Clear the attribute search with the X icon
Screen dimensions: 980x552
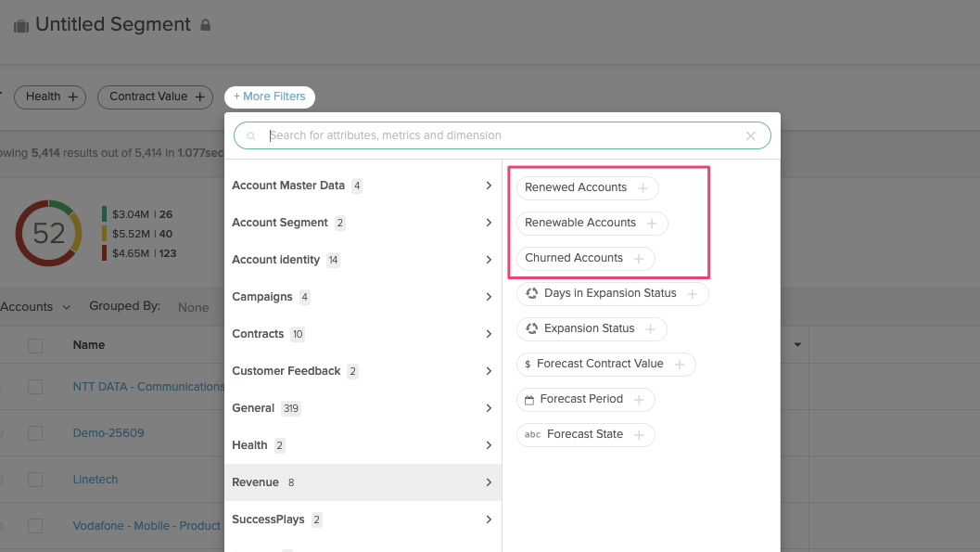point(751,135)
